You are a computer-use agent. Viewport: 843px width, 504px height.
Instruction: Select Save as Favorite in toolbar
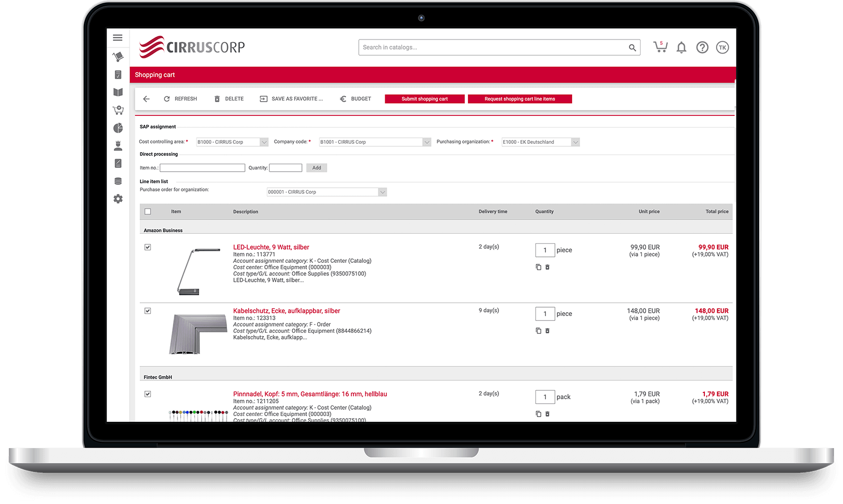pos(291,99)
